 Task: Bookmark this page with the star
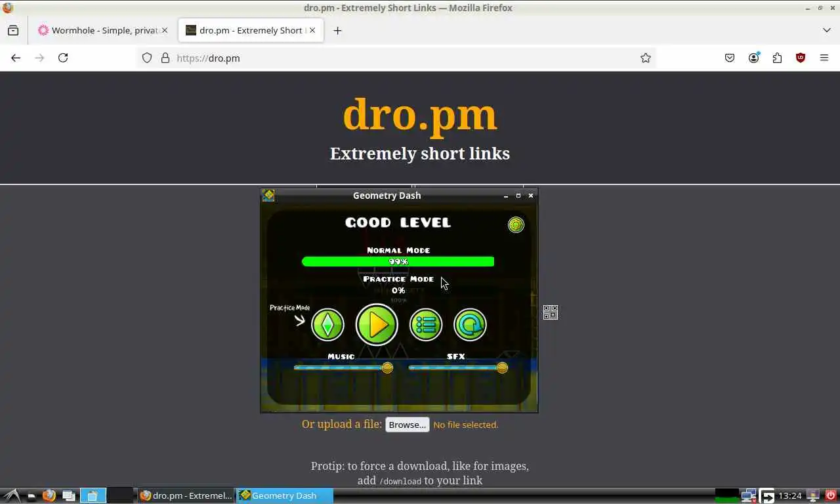pos(646,58)
